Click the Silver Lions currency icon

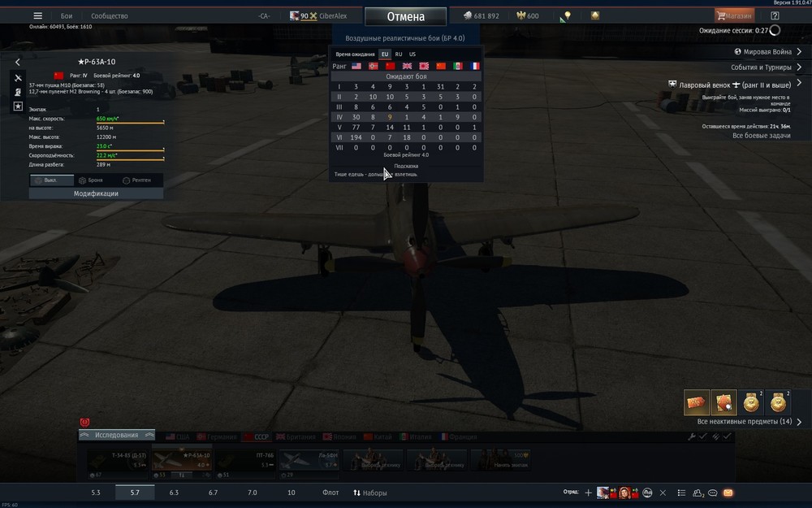click(x=468, y=15)
